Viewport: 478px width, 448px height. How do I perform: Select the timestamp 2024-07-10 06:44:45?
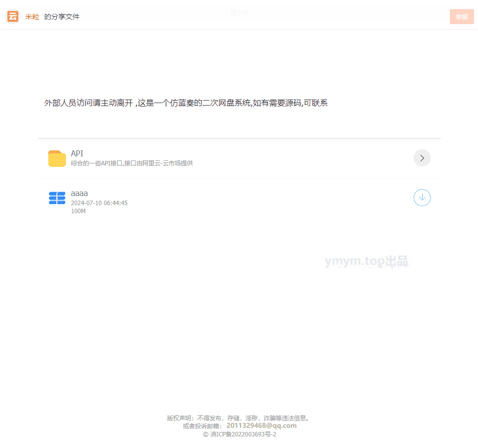click(x=99, y=203)
